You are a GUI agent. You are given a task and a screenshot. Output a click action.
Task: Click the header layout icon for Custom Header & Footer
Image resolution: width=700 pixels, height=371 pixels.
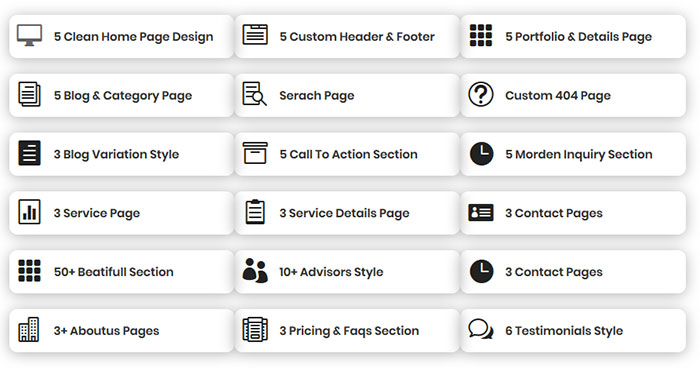tap(255, 35)
